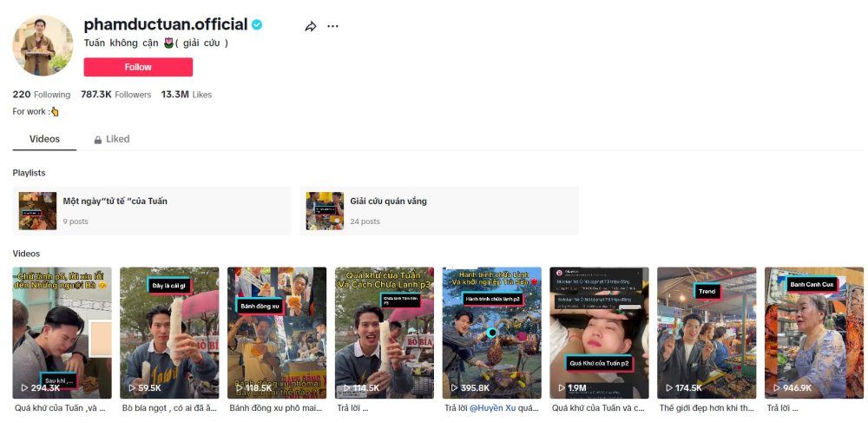Screen dimensions: 868x423
Task: Click the share arrow icon
Action: [x=311, y=27]
